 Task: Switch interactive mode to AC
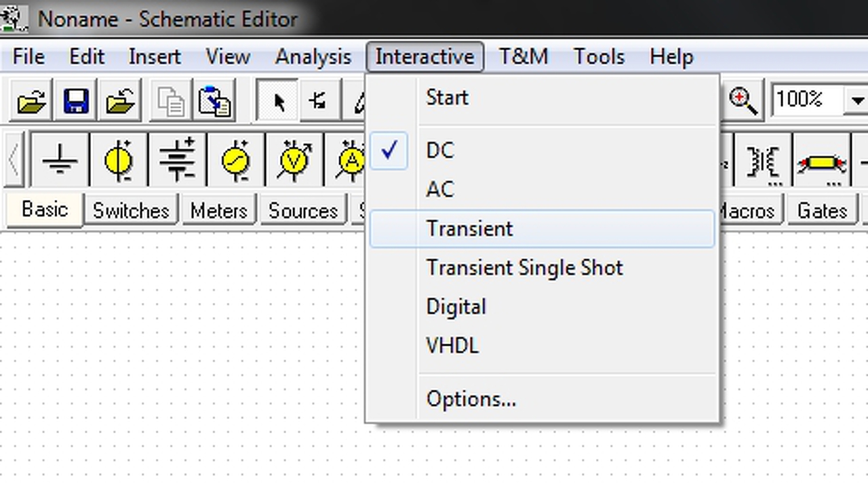tap(439, 189)
